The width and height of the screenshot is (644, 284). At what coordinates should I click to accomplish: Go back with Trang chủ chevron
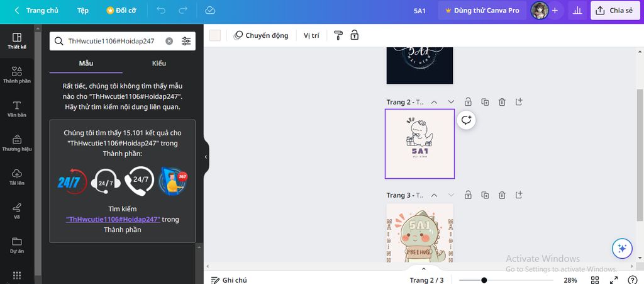(x=16, y=10)
